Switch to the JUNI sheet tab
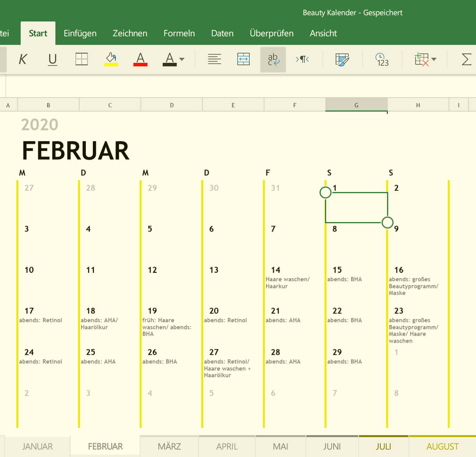This screenshot has width=476, height=457. pyautogui.click(x=332, y=446)
